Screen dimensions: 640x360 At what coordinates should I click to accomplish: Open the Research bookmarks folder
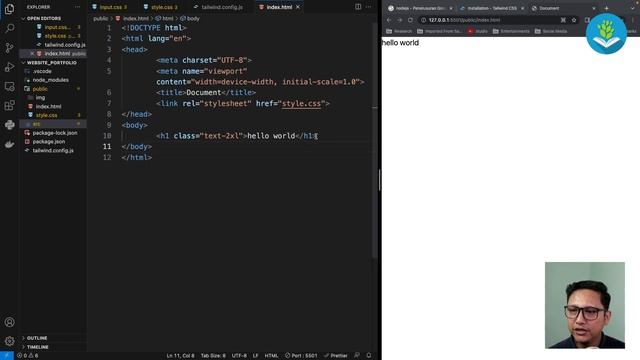tap(399, 31)
